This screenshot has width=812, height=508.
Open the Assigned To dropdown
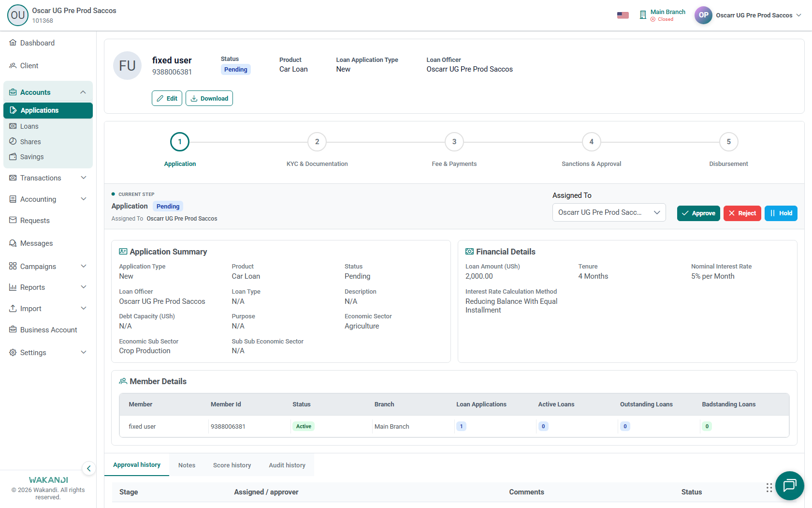[609, 212]
